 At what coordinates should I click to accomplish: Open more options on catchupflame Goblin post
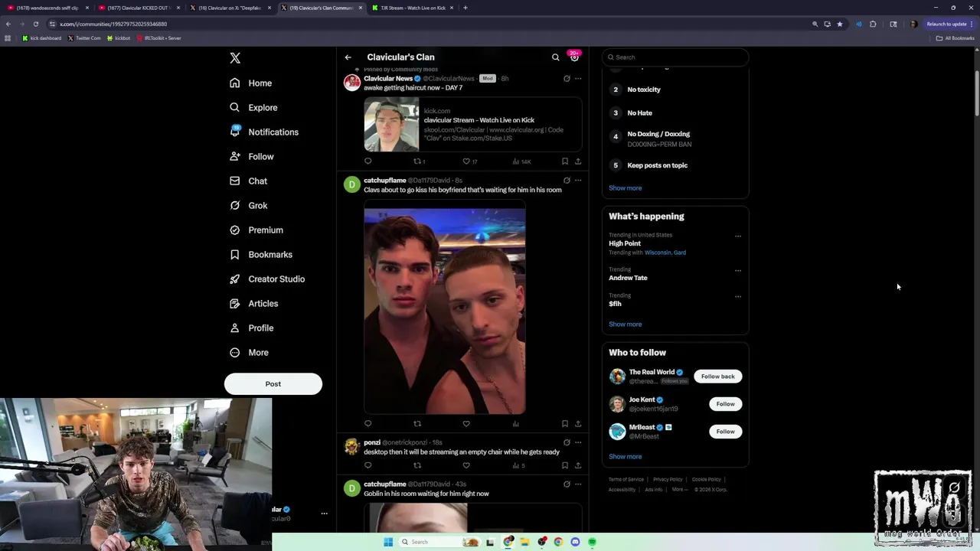tap(578, 484)
